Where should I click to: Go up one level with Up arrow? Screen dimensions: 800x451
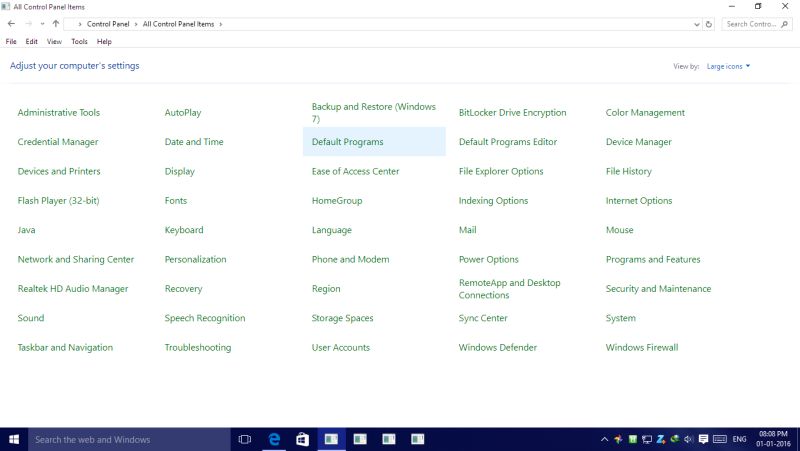click(56, 24)
